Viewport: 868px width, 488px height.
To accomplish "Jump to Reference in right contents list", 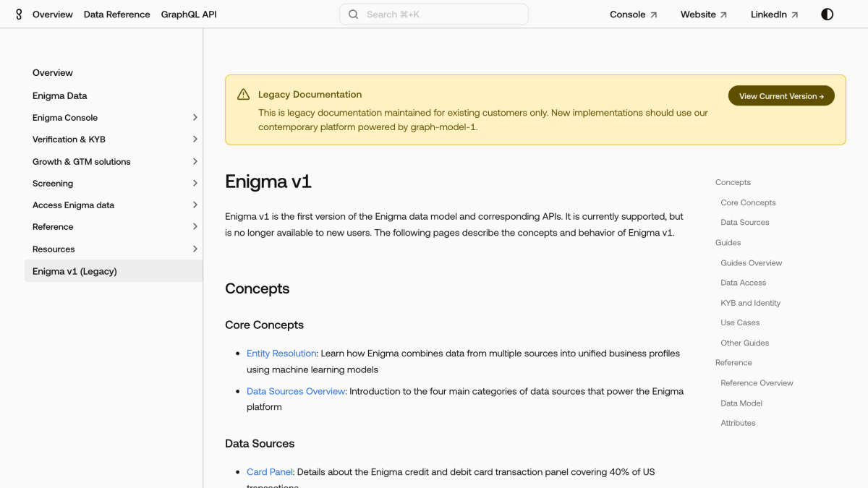I will 733,363.
